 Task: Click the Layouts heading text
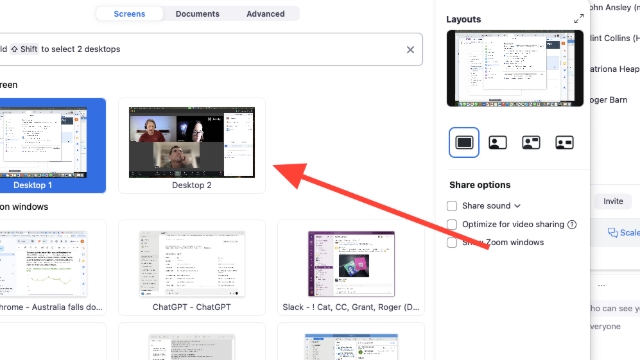[x=463, y=19]
